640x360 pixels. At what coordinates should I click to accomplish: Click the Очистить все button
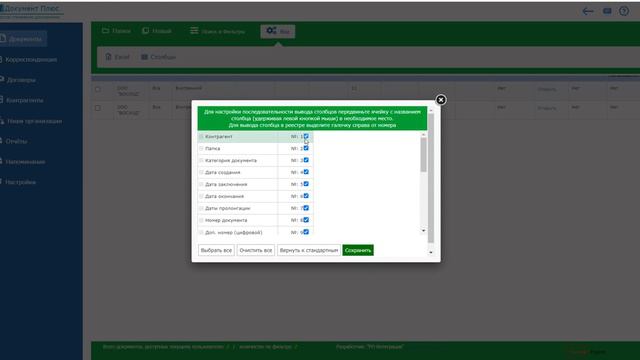tap(256, 250)
